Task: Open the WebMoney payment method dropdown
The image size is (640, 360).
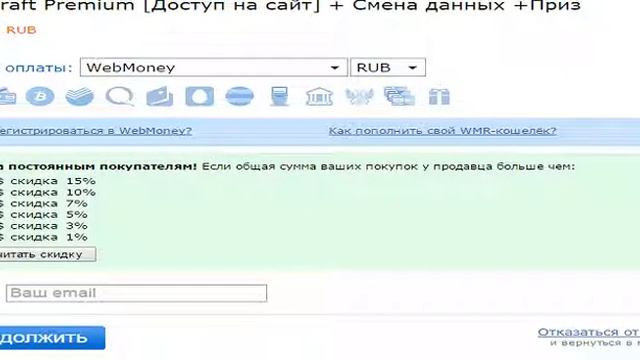Action: pos(213,67)
